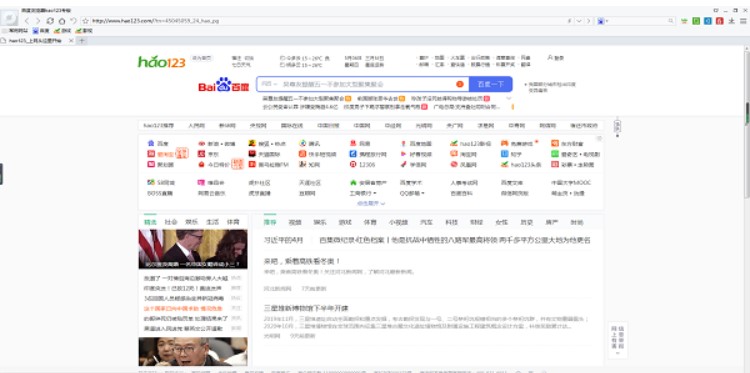
Task: Switch to the 社会 news tab
Action: click(171, 222)
